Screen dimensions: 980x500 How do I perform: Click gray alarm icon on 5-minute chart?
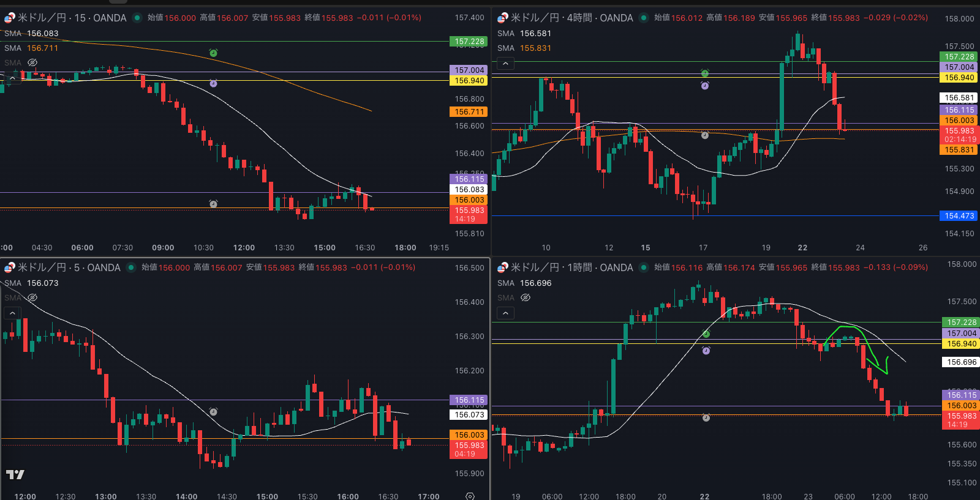click(x=213, y=412)
